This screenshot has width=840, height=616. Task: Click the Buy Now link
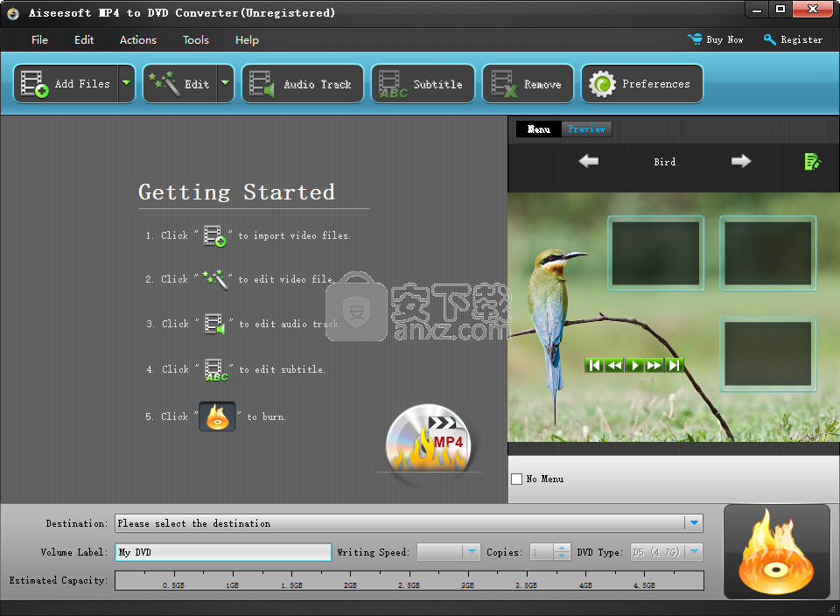pyautogui.click(x=716, y=39)
